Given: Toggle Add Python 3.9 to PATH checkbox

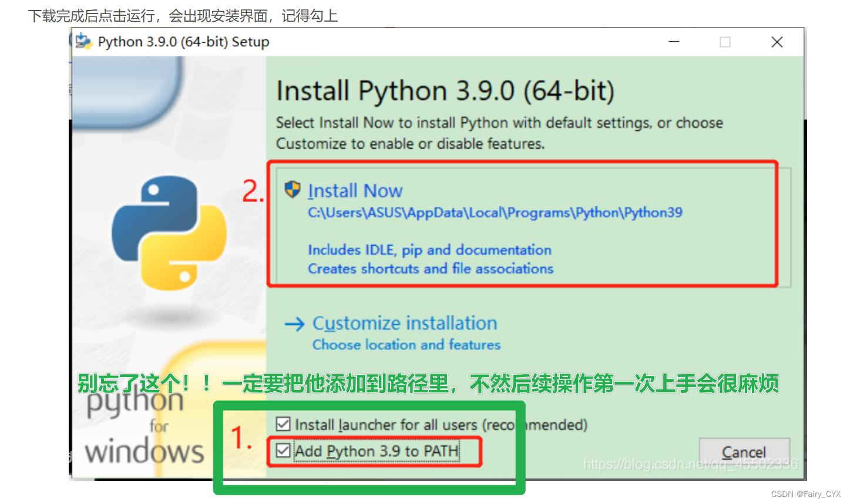Looking at the screenshot, I should click(283, 451).
